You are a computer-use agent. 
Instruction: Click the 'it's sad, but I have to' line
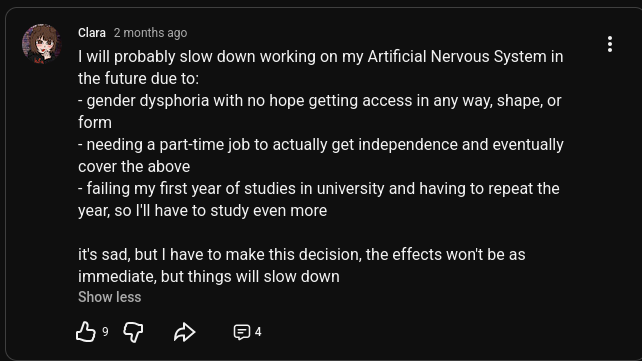301,255
